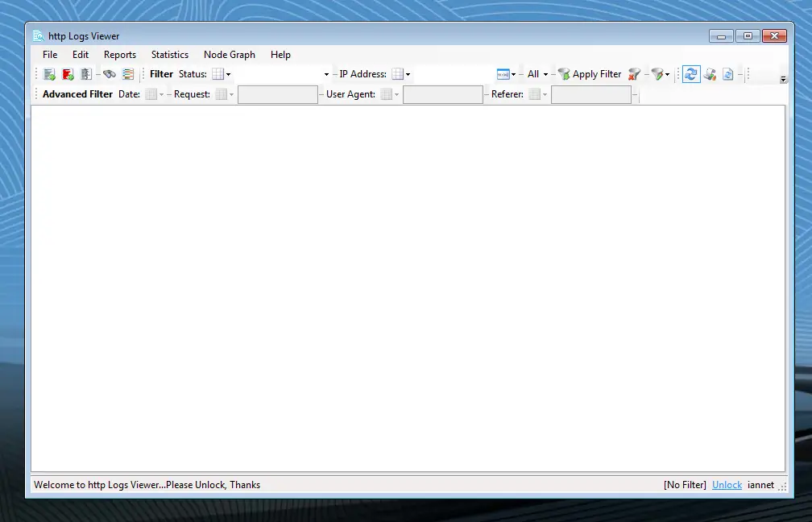Open the Node Graph menu

point(229,54)
